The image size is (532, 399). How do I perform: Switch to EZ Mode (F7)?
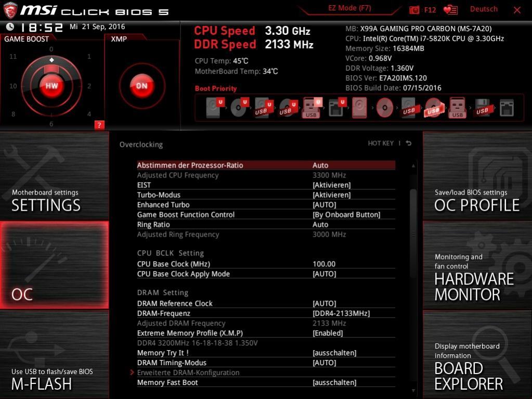(349, 8)
